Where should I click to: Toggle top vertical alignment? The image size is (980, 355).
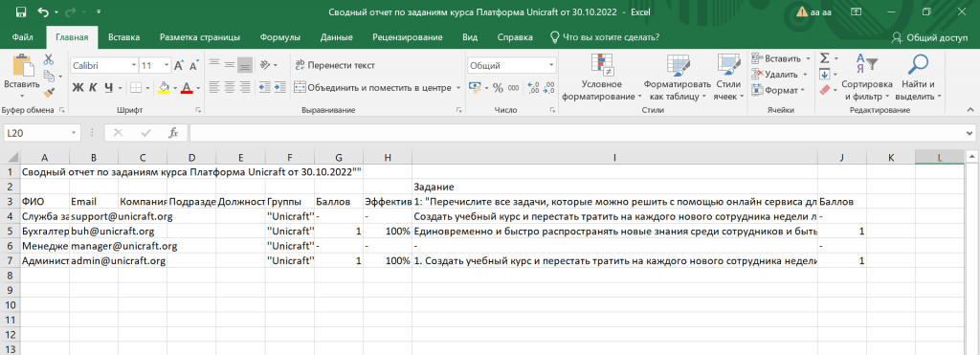pos(214,64)
